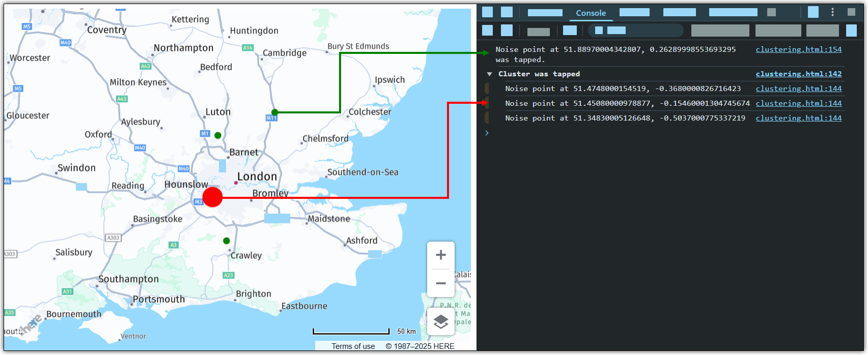868x355 pixels.
Task: Click the Ipswich city label
Action: click(x=390, y=80)
